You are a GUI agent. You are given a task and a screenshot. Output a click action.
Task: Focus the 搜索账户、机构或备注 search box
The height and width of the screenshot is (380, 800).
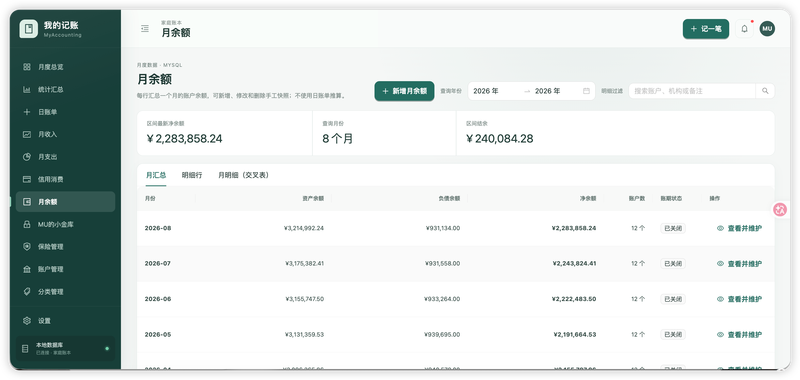pyautogui.click(x=692, y=91)
